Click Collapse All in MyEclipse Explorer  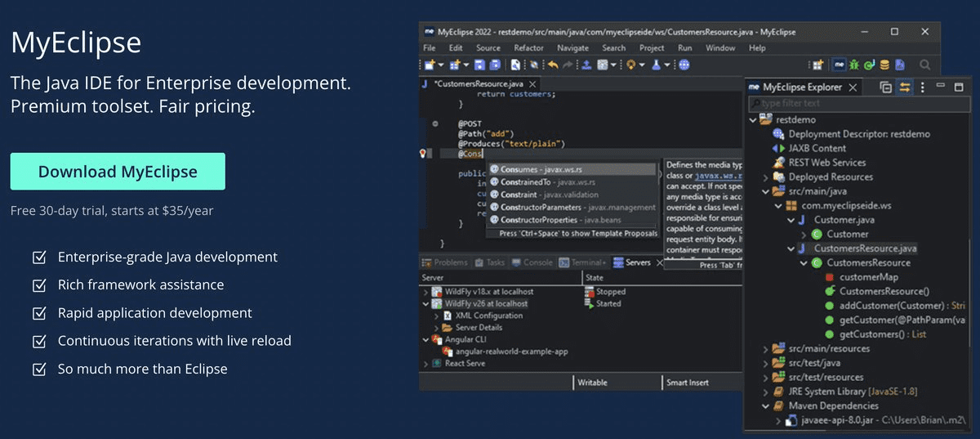pyautogui.click(x=886, y=87)
